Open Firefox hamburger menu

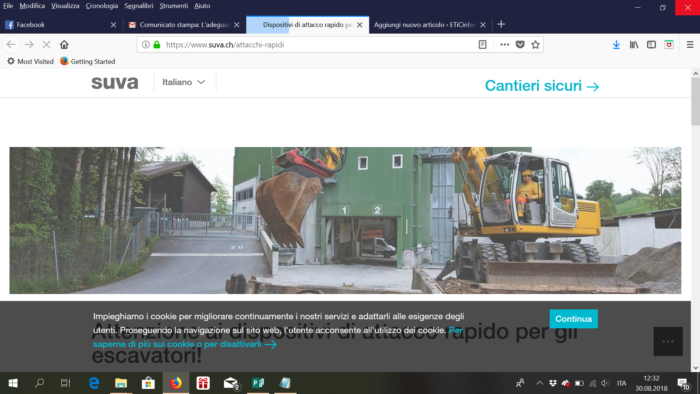pos(690,45)
